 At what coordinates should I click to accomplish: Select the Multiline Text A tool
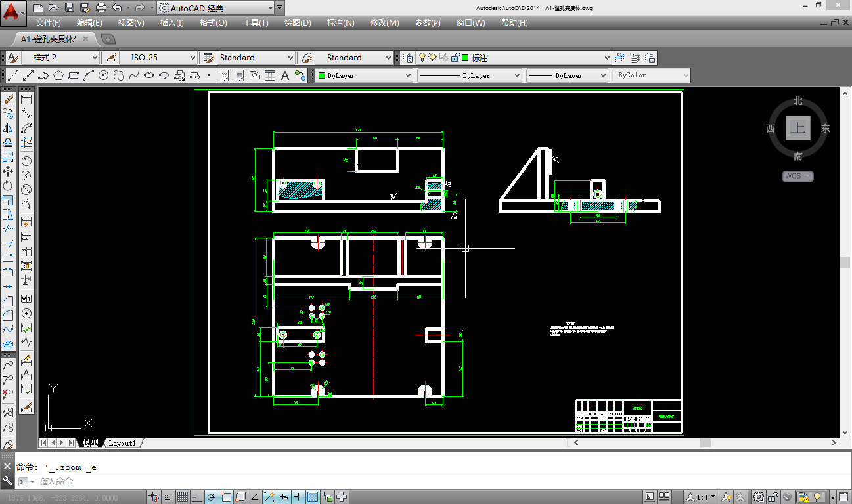click(285, 75)
